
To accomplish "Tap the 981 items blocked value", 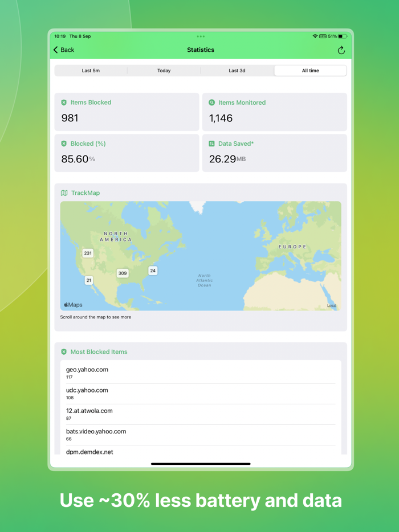I will 70,118.
